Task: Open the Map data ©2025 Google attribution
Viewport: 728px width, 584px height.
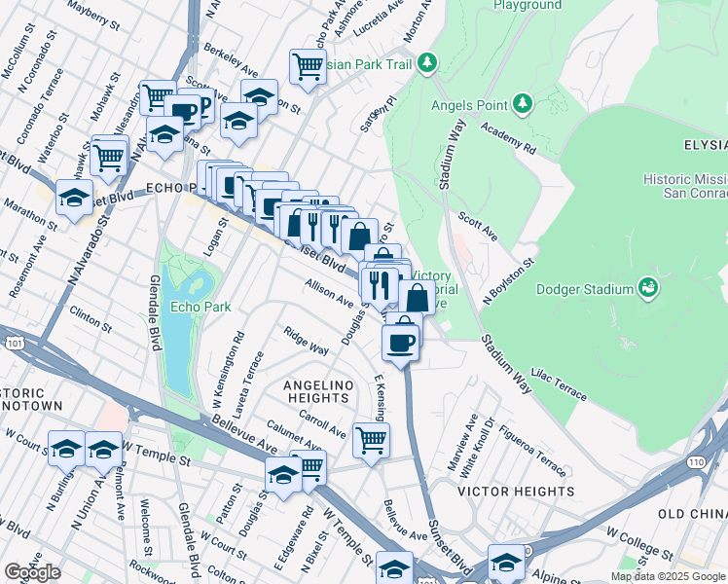Action: (668, 576)
